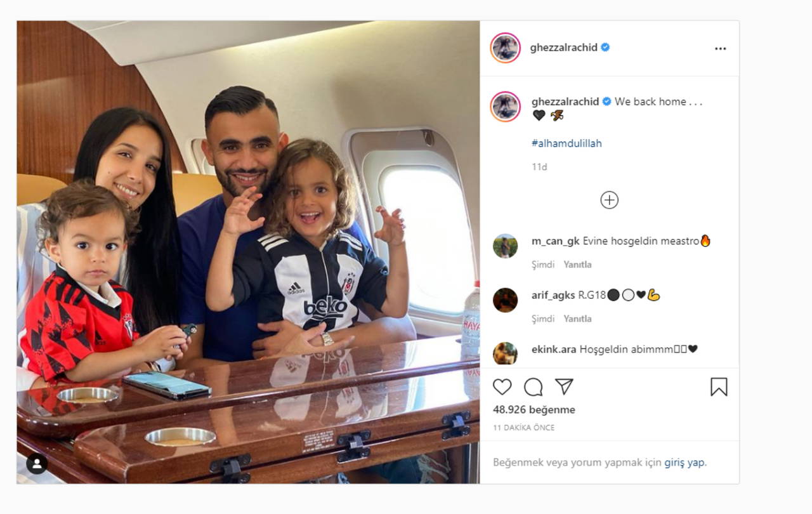812x514 pixels.
Task: View the 48.926 beğenme likes list
Action: (534, 410)
